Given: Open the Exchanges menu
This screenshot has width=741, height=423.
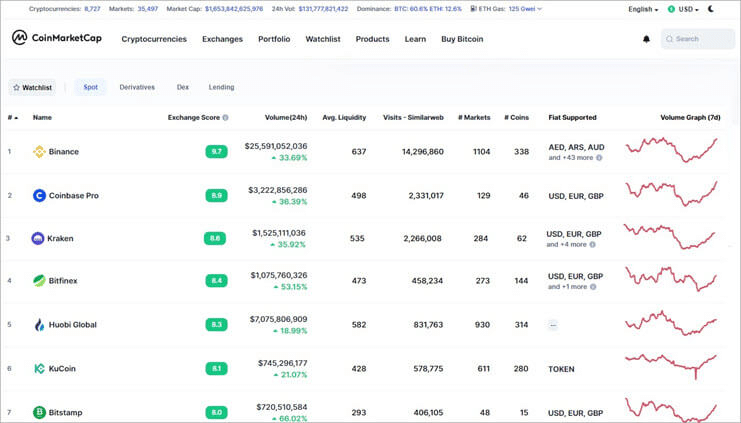Looking at the screenshot, I should point(222,39).
